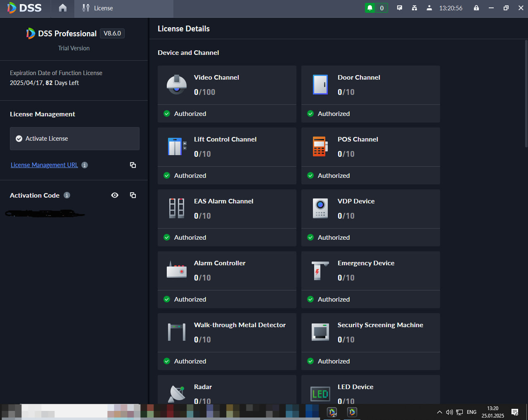Click the Activate License button

(75, 139)
